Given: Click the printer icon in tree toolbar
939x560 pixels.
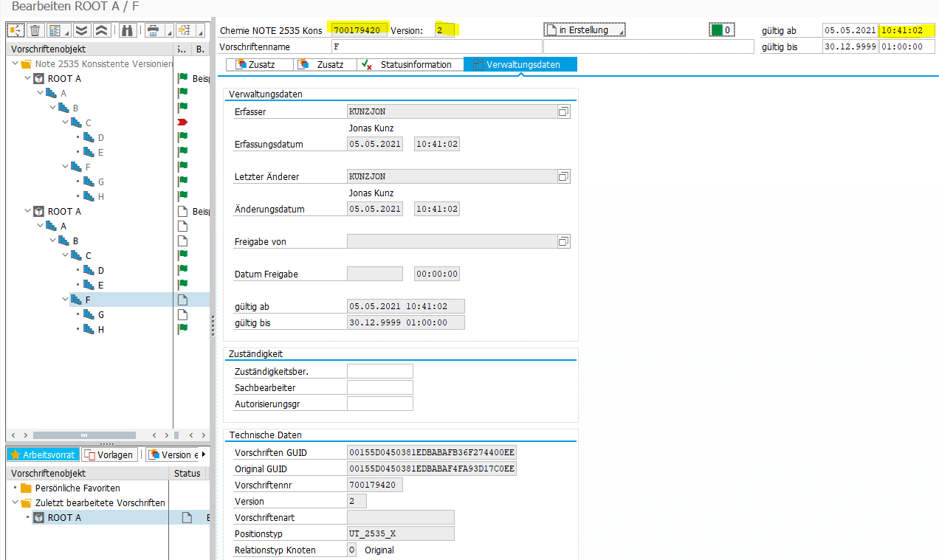Looking at the screenshot, I should pos(153,30).
